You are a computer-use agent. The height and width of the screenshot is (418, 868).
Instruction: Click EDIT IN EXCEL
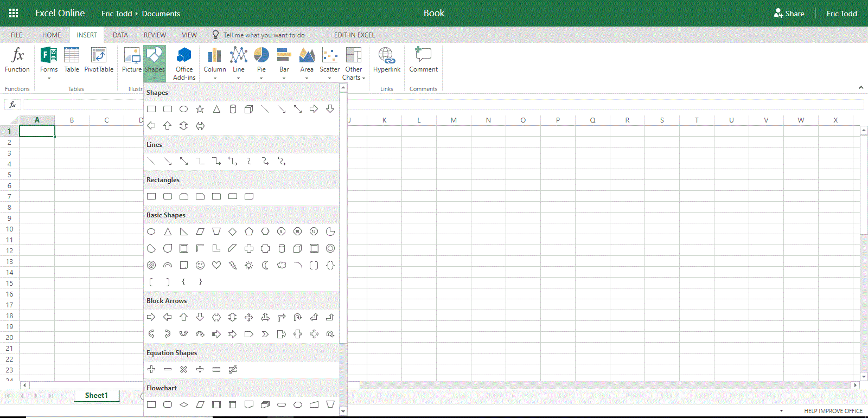click(x=354, y=35)
